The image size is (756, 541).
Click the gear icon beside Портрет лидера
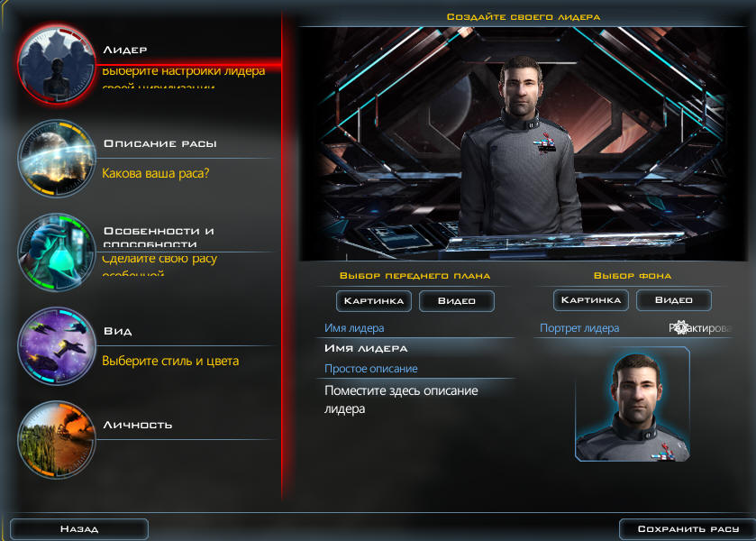pos(680,327)
